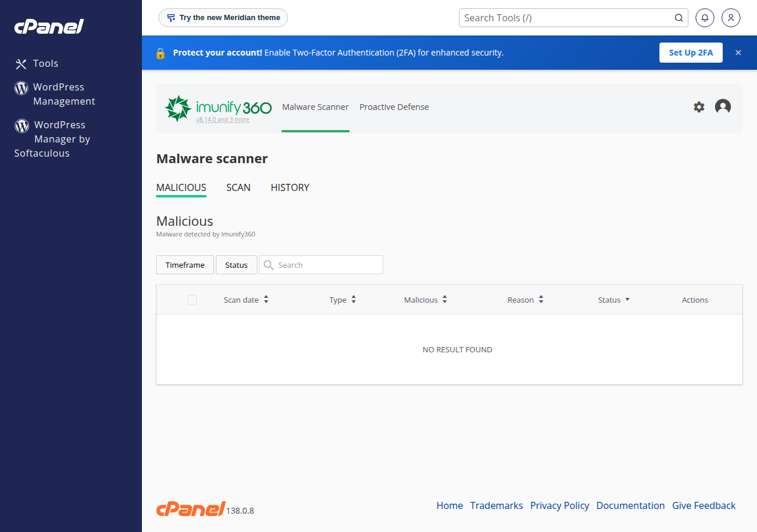
Task: Click the Malware scanner heading
Action: pos(212,158)
